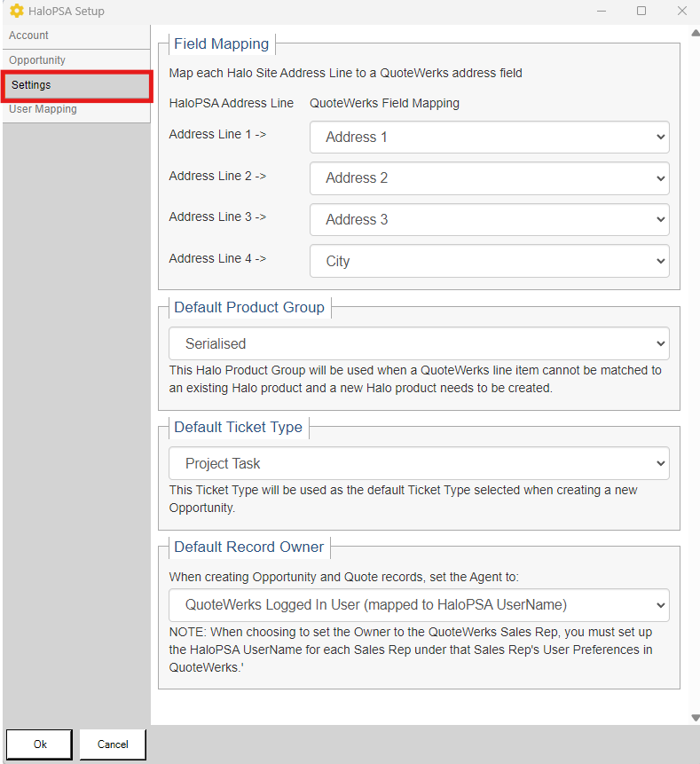Expand the Address Line 1 mapping dropdown
Viewport: 700px width, 764px height.
click(x=489, y=137)
